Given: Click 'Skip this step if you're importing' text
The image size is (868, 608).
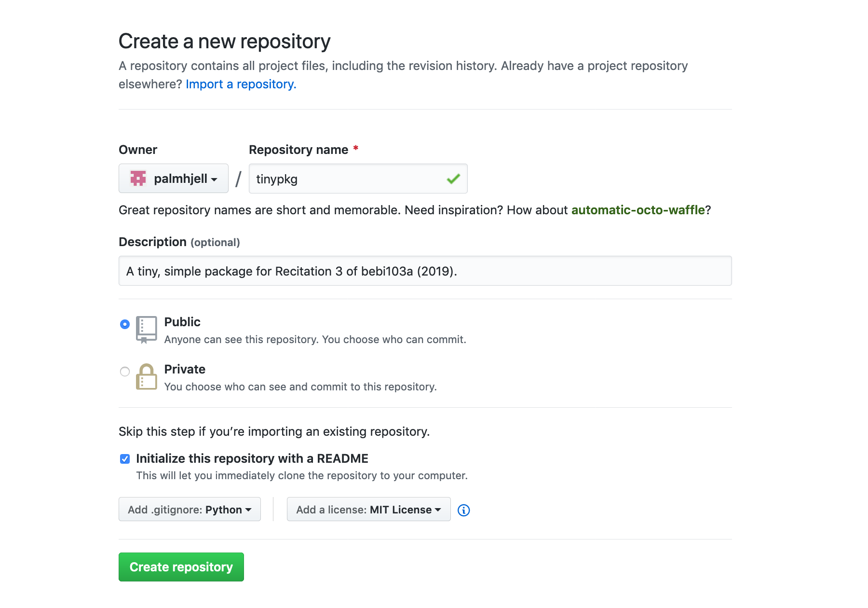Looking at the screenshot, I should click(x=274, y=431).
